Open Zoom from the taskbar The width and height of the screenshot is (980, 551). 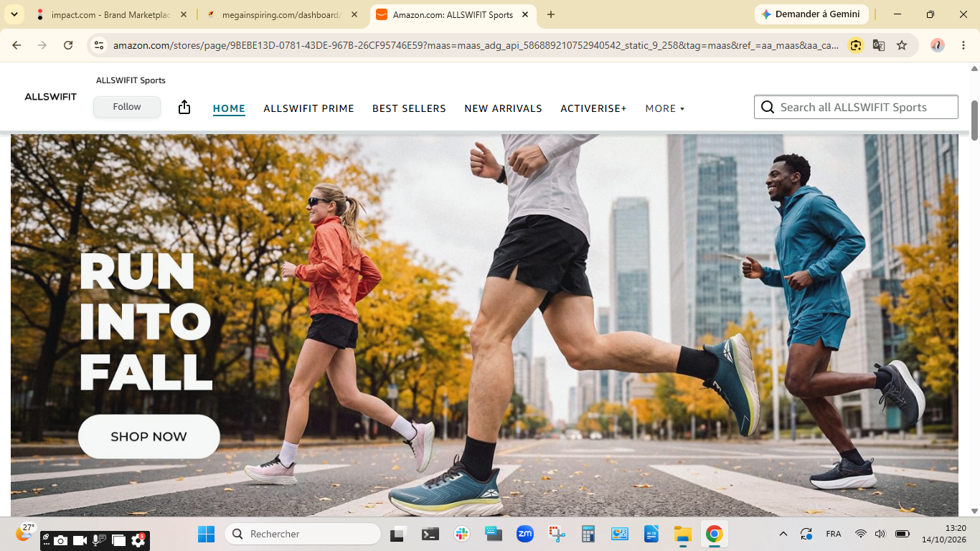(525, 534)
